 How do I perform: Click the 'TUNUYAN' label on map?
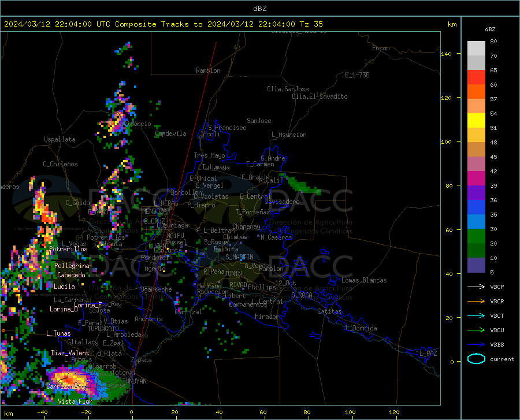(134, 381)
